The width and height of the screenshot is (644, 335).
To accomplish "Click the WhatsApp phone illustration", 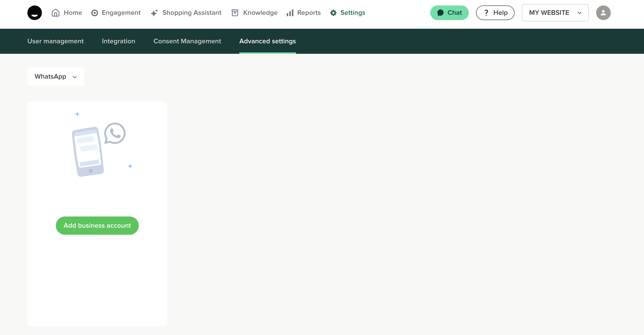I will coord(98,149).
